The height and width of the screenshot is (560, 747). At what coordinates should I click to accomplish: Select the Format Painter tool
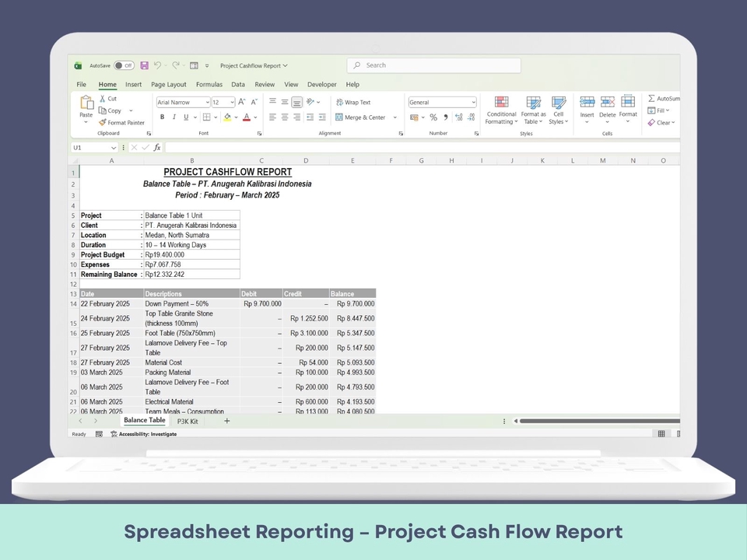(121, 123)
